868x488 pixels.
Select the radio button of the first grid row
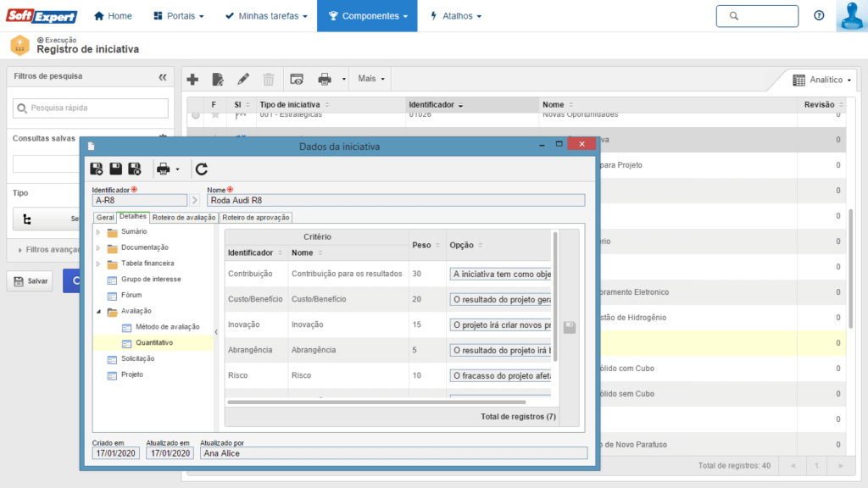tap(196, 114)
